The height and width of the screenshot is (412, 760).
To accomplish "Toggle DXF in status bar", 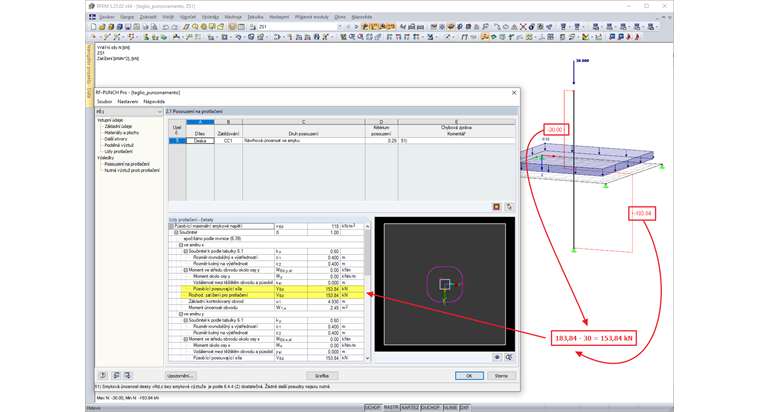I will (x=464, y=408).
